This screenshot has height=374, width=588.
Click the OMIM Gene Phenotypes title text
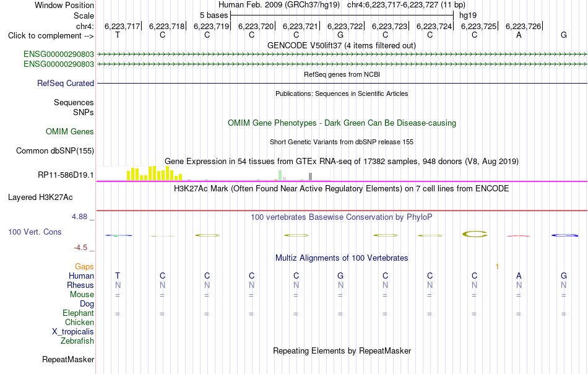342,123
